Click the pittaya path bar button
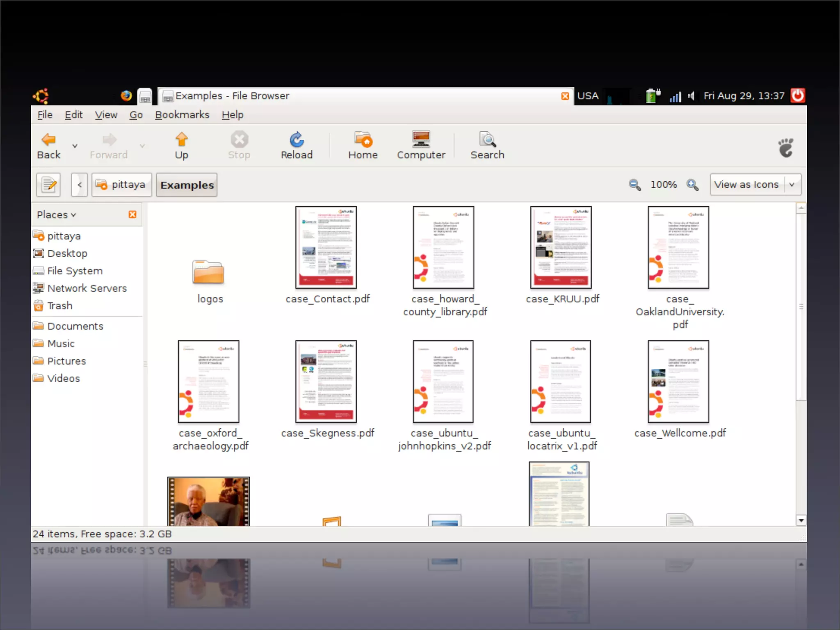This screenshot has width=840, height=630. tap(121, 185)
